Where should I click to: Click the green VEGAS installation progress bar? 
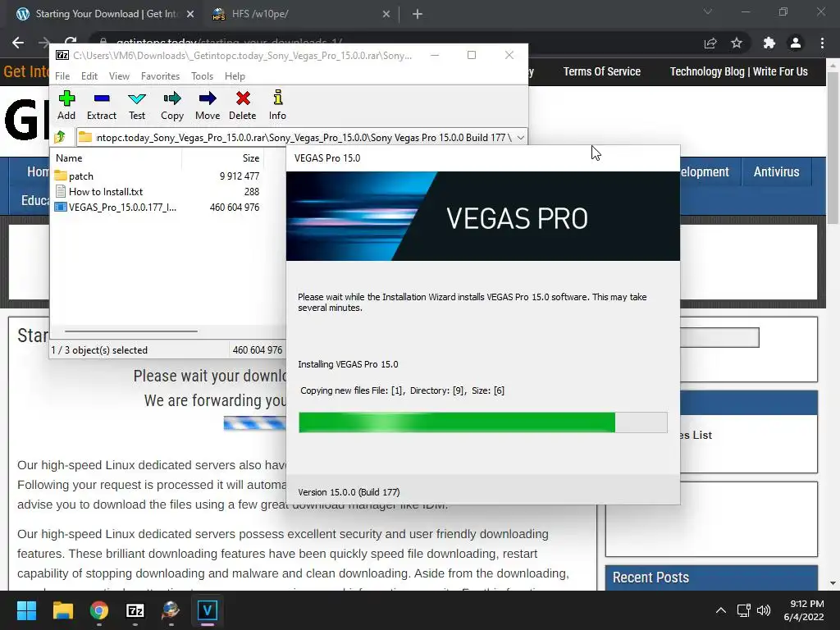pyautogui.click(x=482, y=422)
